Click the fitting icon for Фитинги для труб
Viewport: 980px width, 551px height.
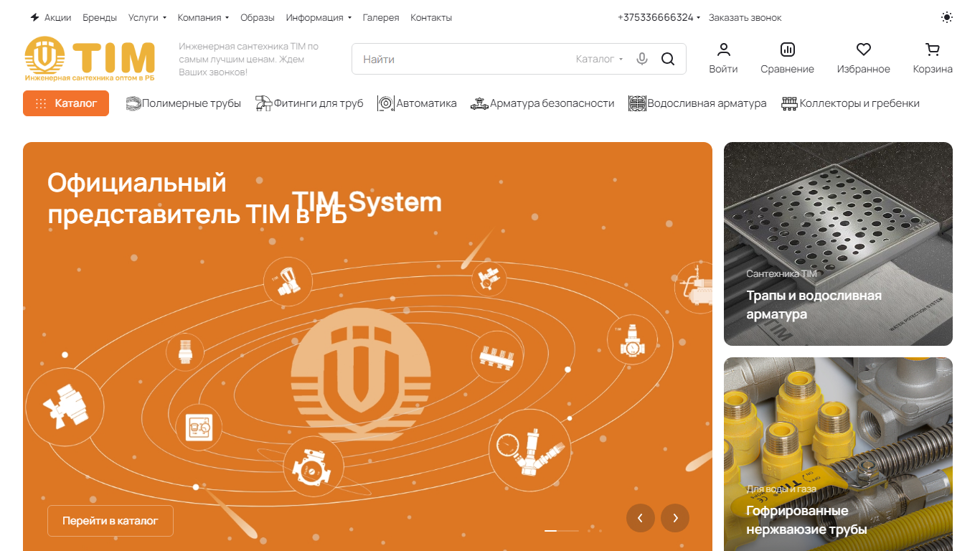click(264, 103)
